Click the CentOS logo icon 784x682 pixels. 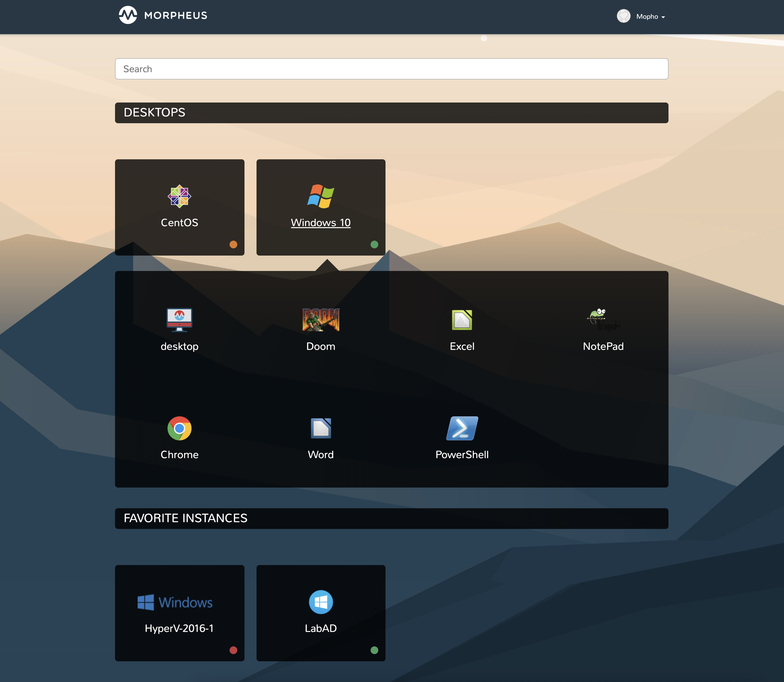tap(179, 196)
